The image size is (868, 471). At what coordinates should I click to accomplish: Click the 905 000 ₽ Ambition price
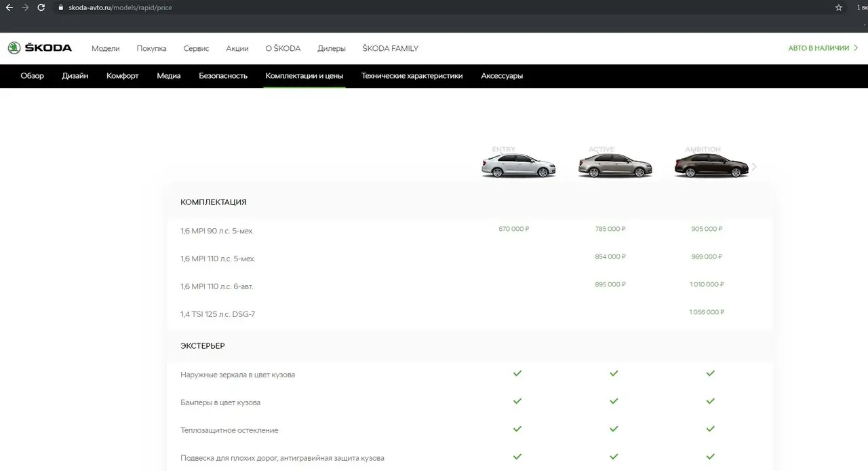click(707, 229)
